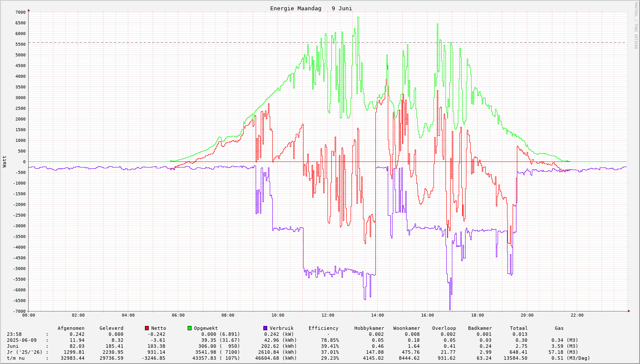This screenshot has width=640, height=364.
Task: Select the 12:00 mark on time axis
Action: point(327,315)
